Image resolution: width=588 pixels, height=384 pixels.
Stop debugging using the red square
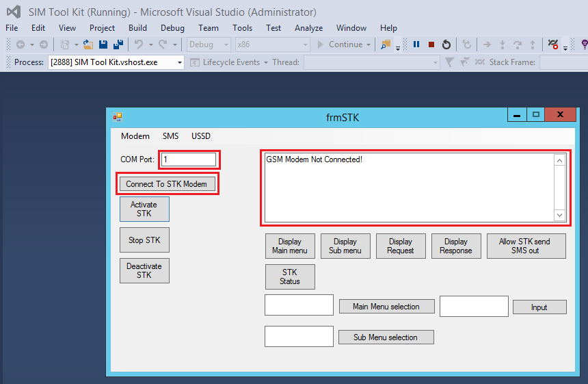point(431,44)
